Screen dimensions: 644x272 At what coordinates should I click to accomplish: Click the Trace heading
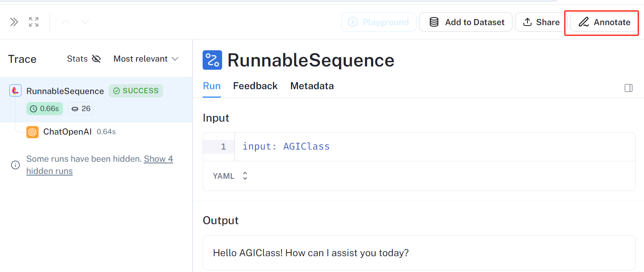point(22,59)
